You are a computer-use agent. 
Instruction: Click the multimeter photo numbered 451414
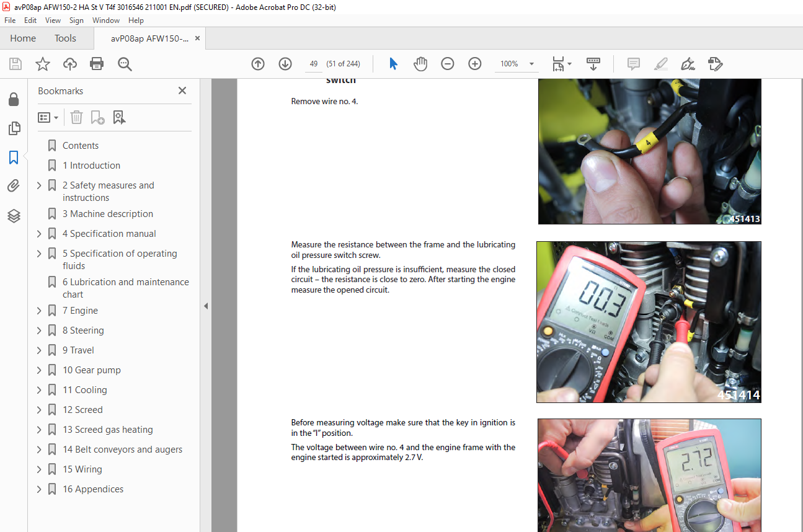coord(649,322)
